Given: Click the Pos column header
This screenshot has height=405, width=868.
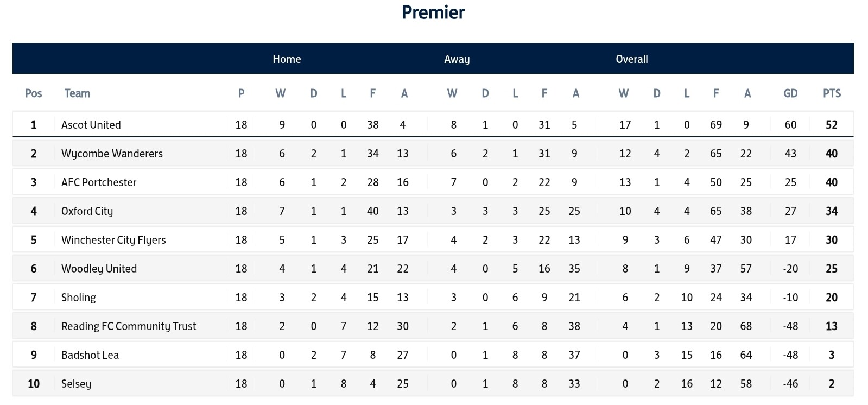Looking at the screenshot, I should coord(34,93).
